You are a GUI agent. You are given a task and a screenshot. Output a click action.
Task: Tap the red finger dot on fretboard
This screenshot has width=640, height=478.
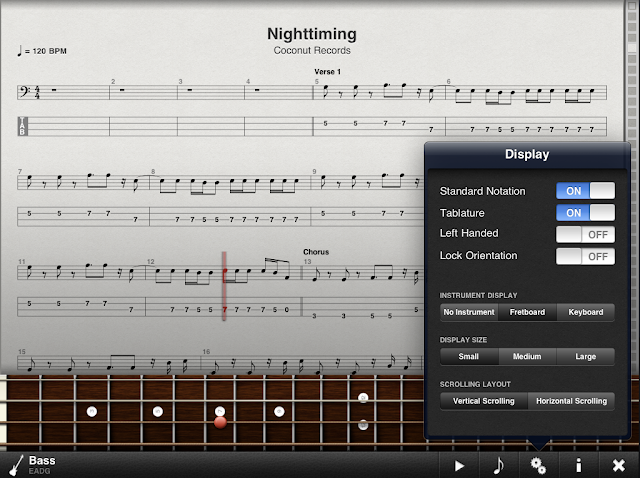tap(220, 422)
